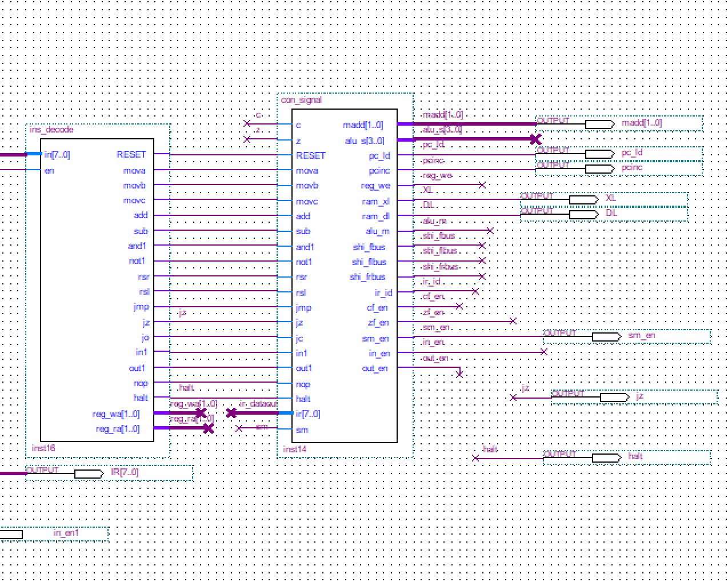
Task: Click the RESET input port of con_signal
Action: (x=311, y=155)
